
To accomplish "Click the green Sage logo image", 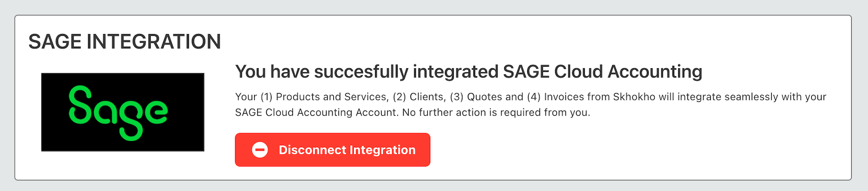I will [122, 112].
